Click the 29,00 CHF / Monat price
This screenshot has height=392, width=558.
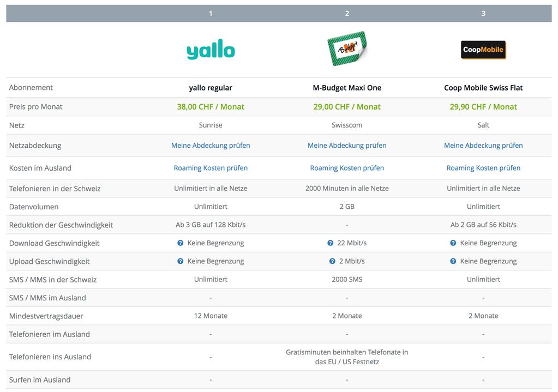(347, 107)
